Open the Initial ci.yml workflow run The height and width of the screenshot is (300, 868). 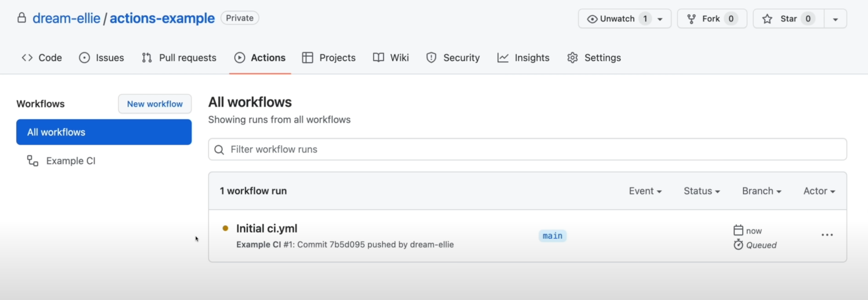pyautogui.click(x=267, y=228)
